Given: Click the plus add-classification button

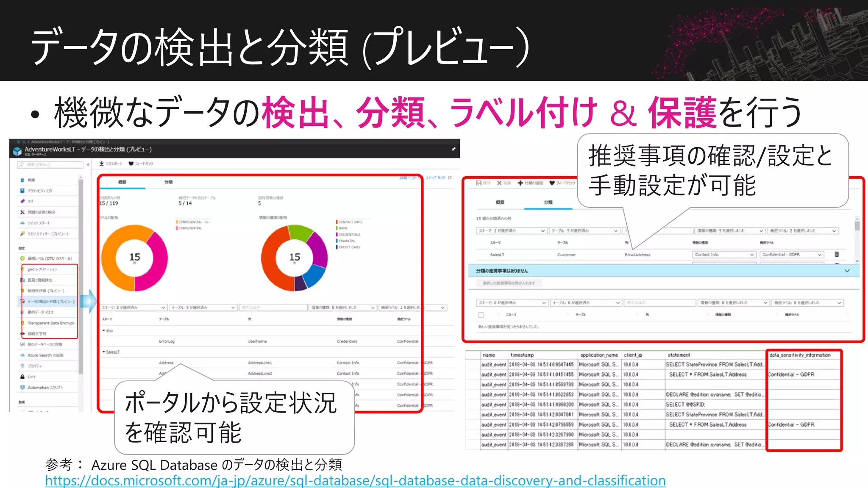Looking at the screenshot, I should point(530,183).
